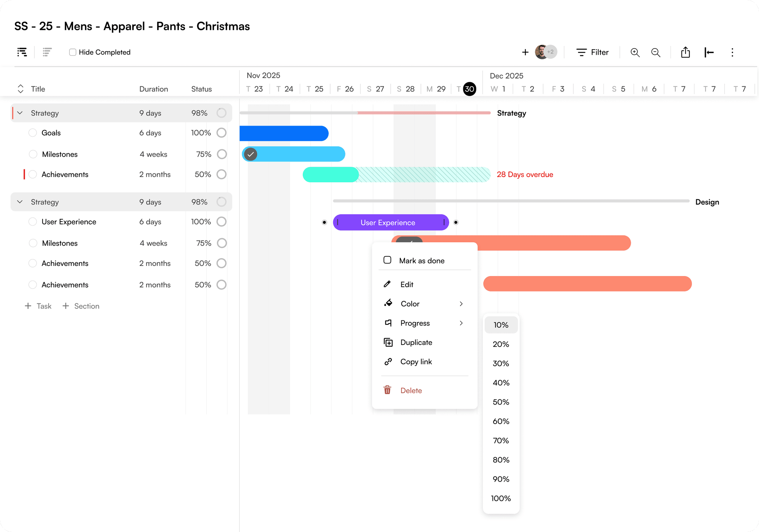The width and height of the screenshot is (759, 532).
Task: Select Duplicate from the context menu
Action: pos(416,342)
